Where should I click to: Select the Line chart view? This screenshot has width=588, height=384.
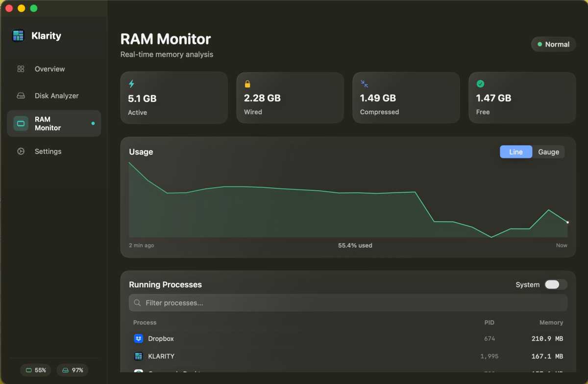pos(515,152)
